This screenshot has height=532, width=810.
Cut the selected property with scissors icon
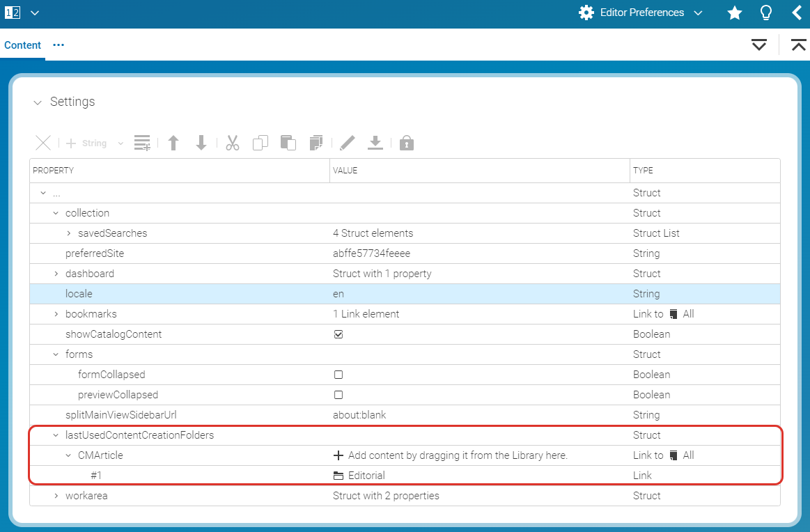tap(232, 142)
